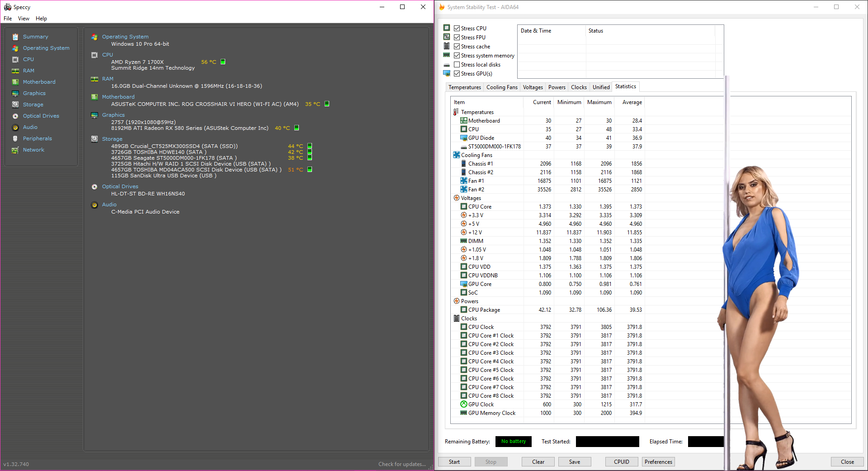Click the GPU Diode icon in statistics list
Image resolution: width=868 pixels, height=471 pixels.
[464, 138]
